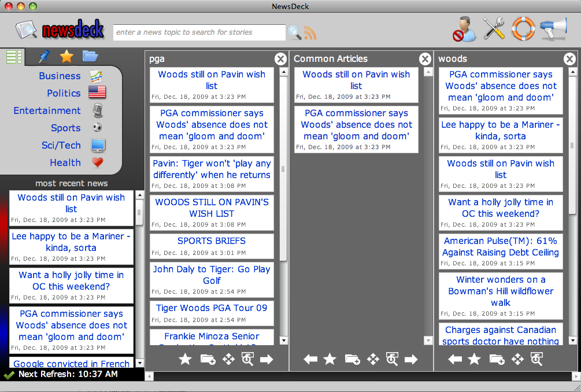The width and height of the screenshot is (581, 392).
Task: Click the green checkmark refresh status icon
Action: pyautogui.click(x=9, y=375)
